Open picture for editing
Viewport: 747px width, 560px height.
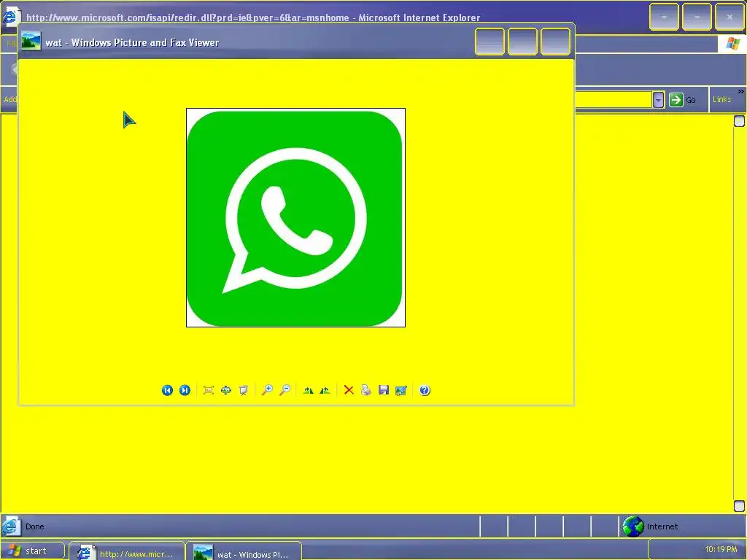(401, 391)
